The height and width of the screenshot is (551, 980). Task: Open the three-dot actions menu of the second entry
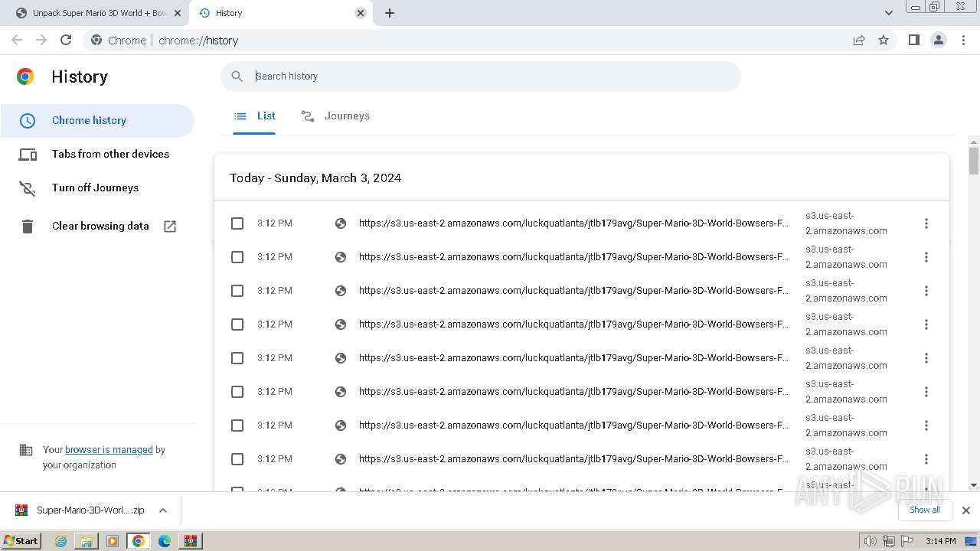(926, 257)
